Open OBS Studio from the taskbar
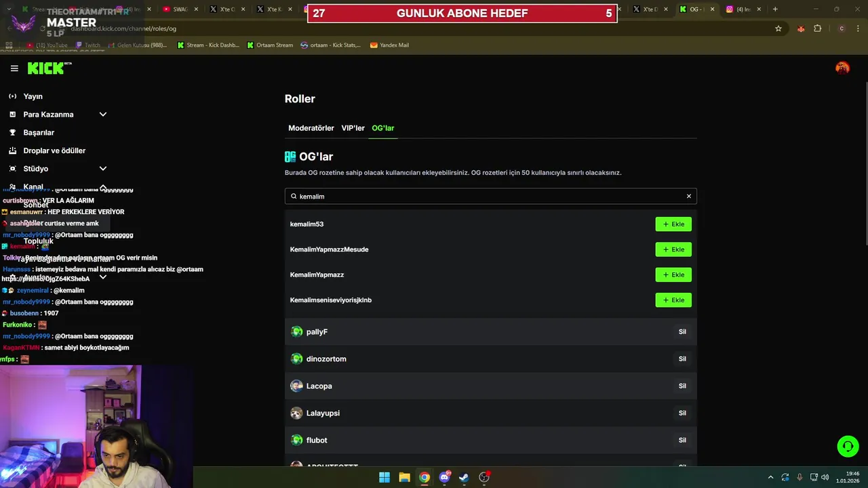This screenshot has height=488, width=868. click(484, 477)
